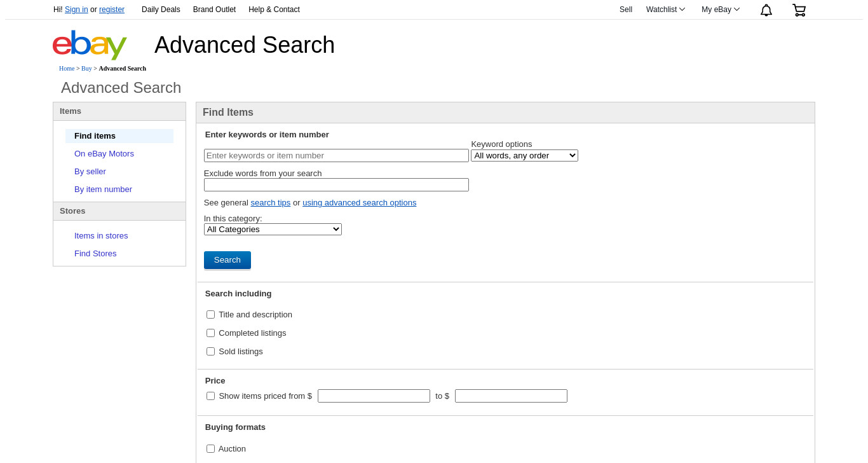Image resolution: width=868 pixels, height=463 pixels.
Task: Go to eBay home via logo
Action: pos(90,45)
